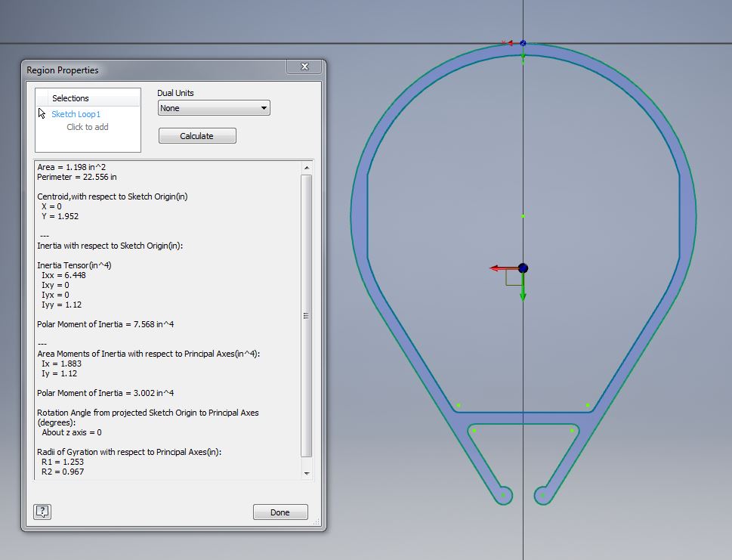Click the 'Area = 1.198 in^2' line
This screenshot has width=732, height=560.
pyautogui.click(x=72, y=167)
